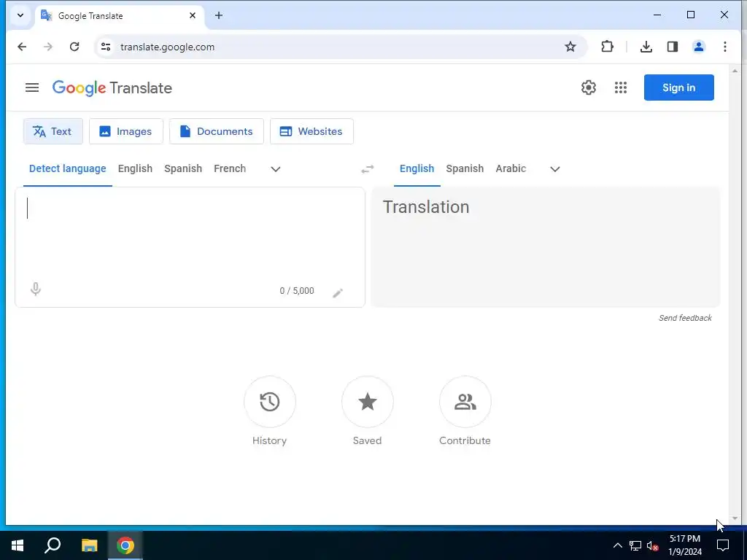
Task: Click the page scrollbar up arrow
Action: (735, 71)
